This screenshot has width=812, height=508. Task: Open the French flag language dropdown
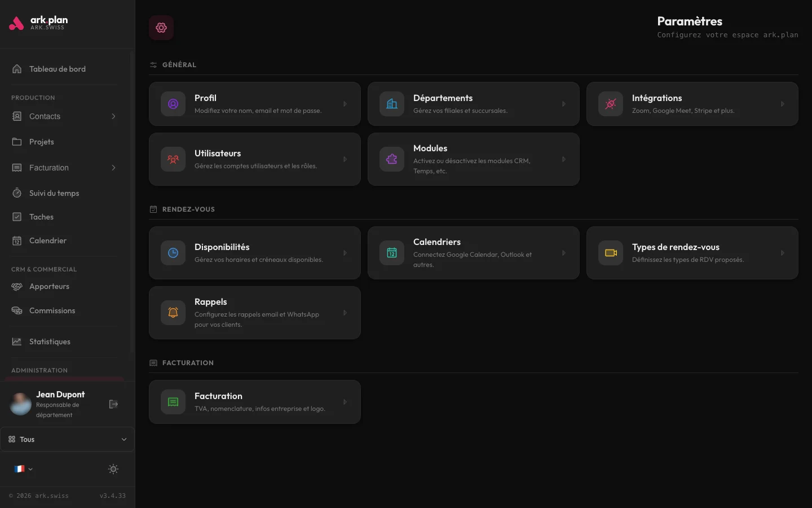pos(23,469)
